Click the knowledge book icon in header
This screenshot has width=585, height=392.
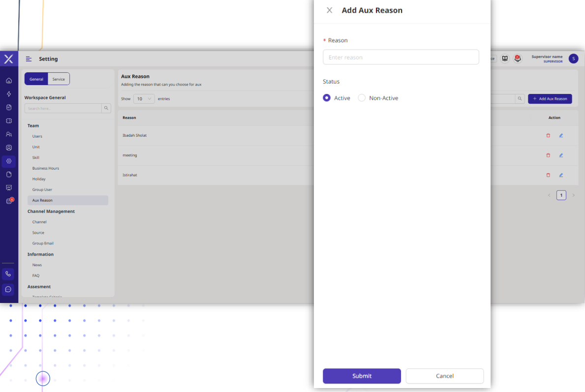coord(505,59)
